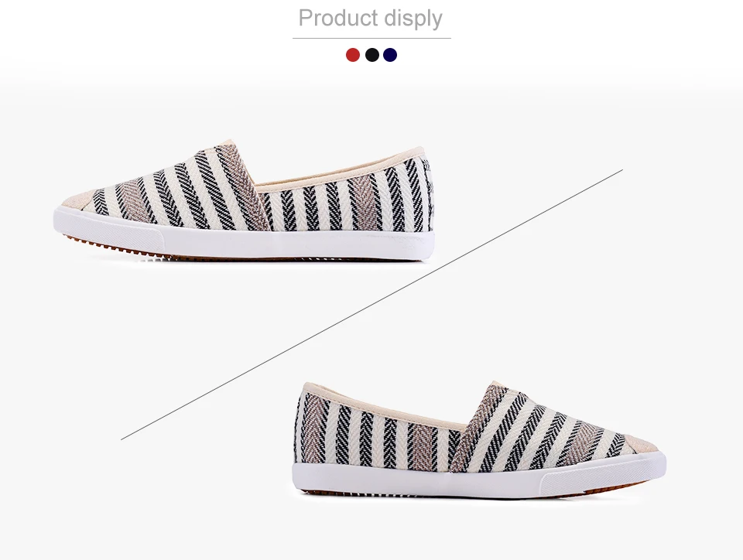The height and width of the screenshot is (560, 743).
Task: Select the red color dot
Action: [x=353, y=55]
